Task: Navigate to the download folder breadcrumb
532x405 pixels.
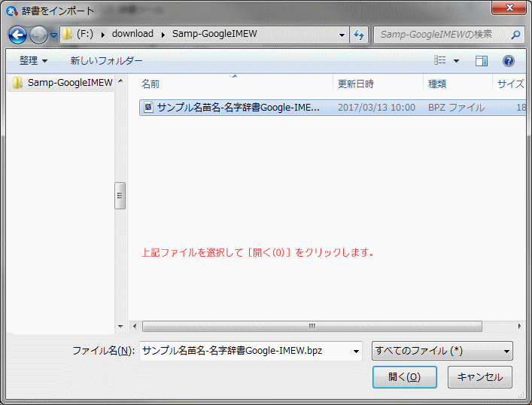Action: [x=132, y=34]
